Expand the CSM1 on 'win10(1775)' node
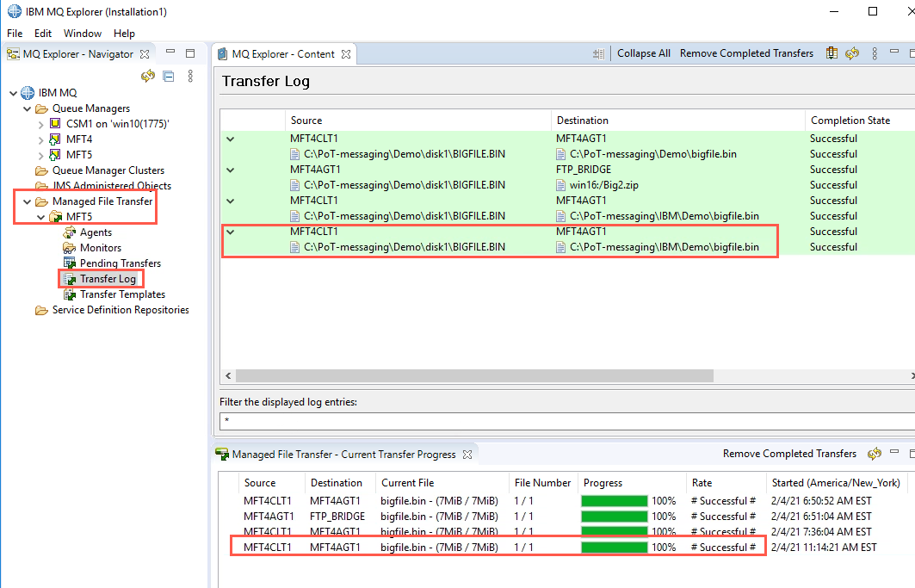This screenshot has height=588, width=915. [x=40, y=124]
